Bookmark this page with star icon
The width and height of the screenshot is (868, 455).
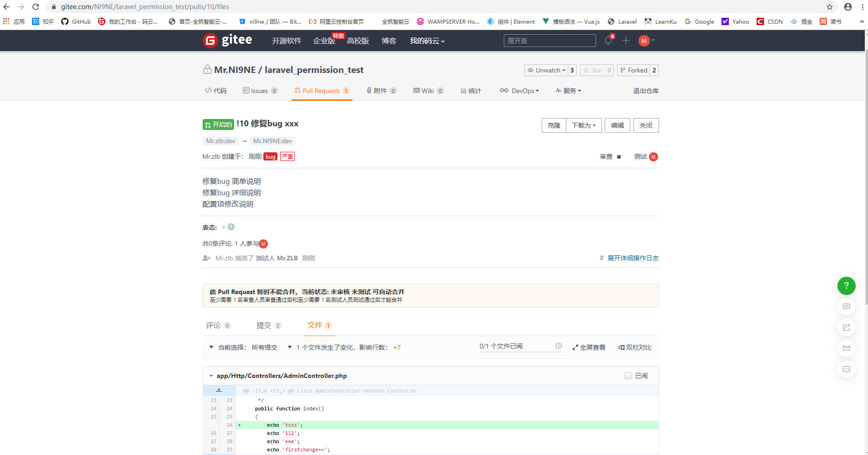pyautogui.click(x=830, y=7)
